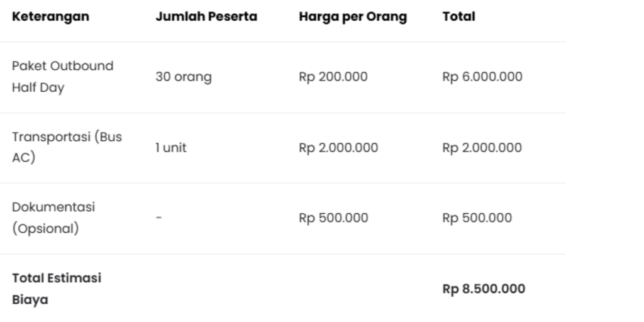This screenshot has width=644, height=322.
Task: Click Dokumentasi price per person cell
Action: 333,218
